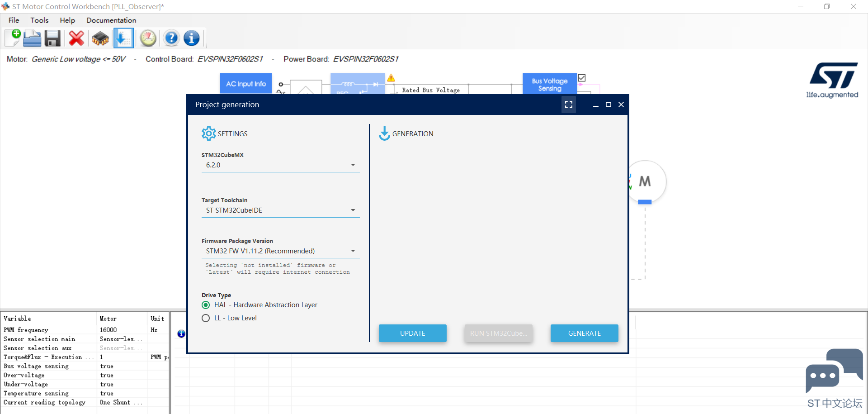Open the Help menu
Screen dimensions: 868x414
(x=67, y=20)
